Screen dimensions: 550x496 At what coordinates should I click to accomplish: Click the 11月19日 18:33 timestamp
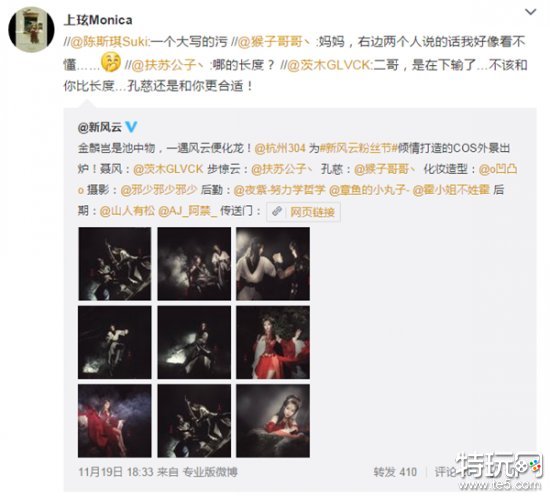[x=115, y=472]
